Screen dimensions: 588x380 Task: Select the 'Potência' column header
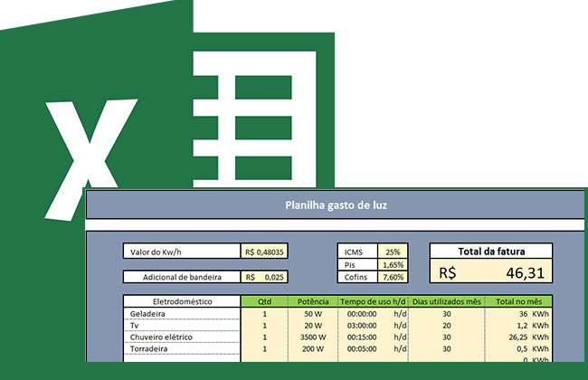313,301
